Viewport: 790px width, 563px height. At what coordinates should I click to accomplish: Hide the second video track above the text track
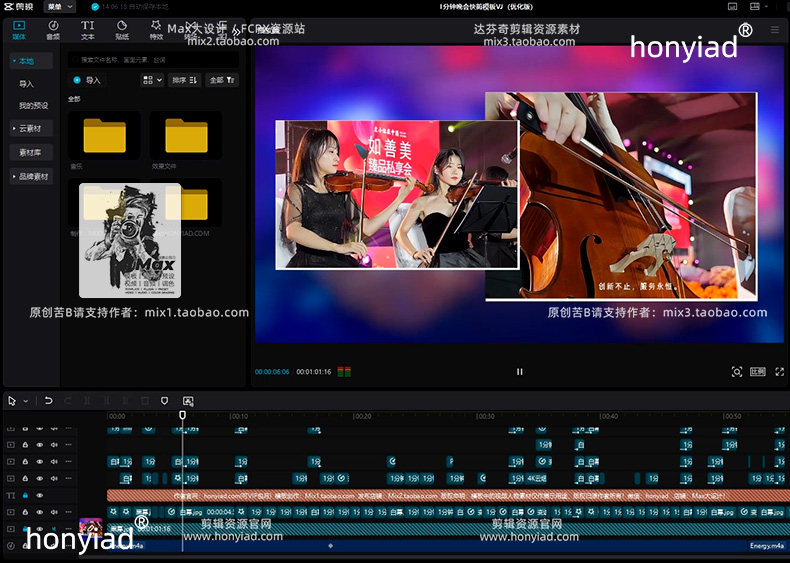click(x=40, y=462)
